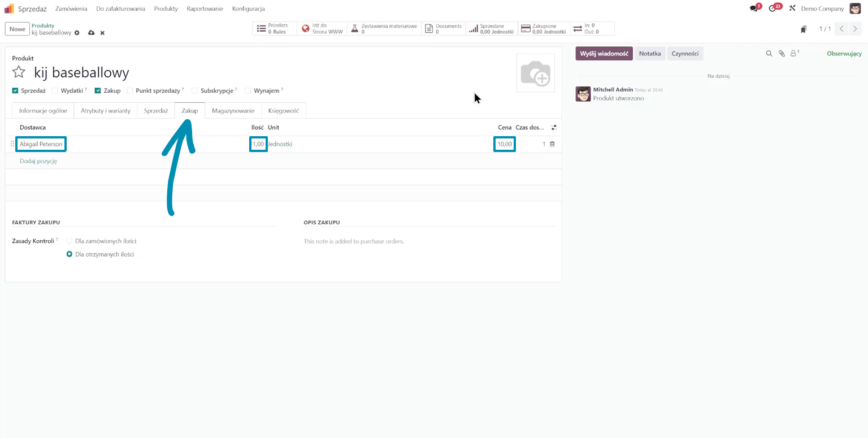Expand the Demo Company switcher
The height and width of the screenshot is (438, 868).
click(822, 8)
